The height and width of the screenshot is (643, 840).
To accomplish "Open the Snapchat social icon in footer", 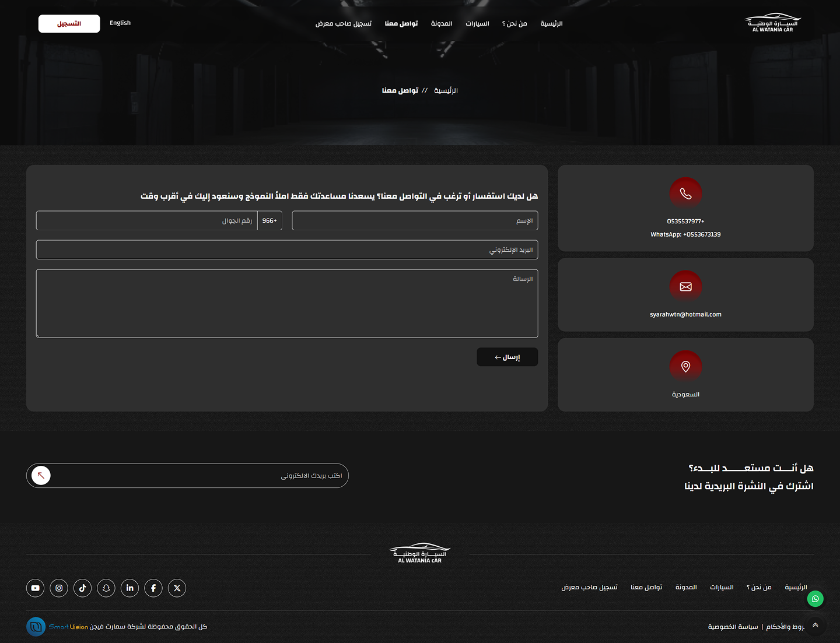I will [x=106, y=588].
